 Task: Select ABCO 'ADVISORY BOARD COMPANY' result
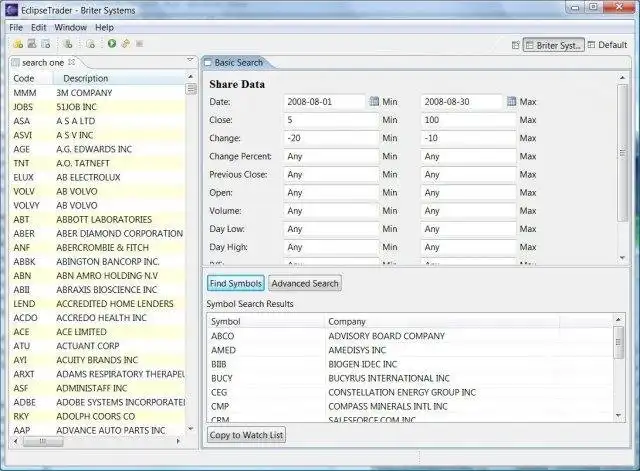point(410,336)
